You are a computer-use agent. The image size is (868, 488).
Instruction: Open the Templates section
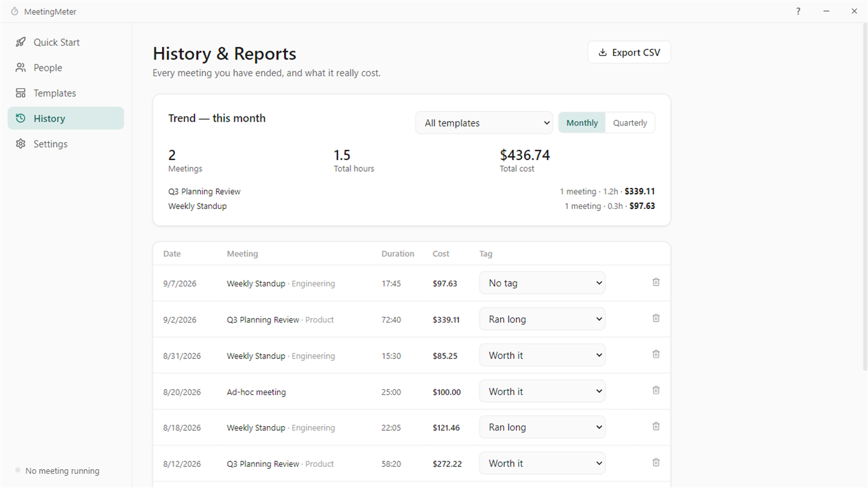point(66,93)
